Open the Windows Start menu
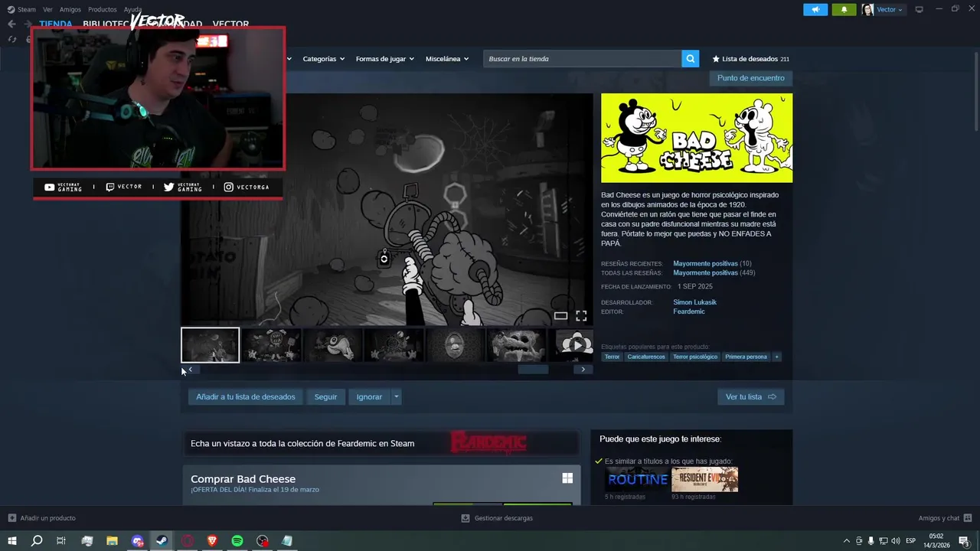980x551 pixels. tap(12, 540)
